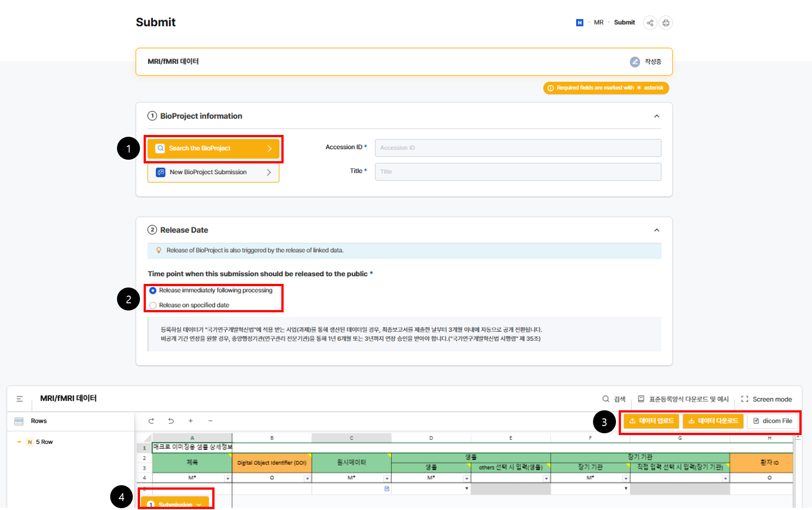
Task: Click MR in the breadcrumb
Action: tap(598, 23)
